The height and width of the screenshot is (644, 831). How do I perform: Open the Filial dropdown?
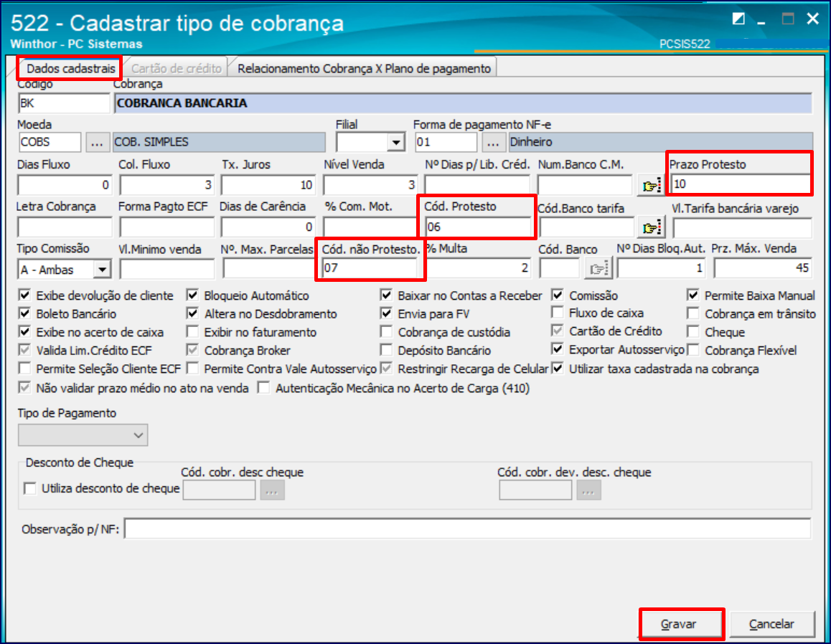[x=395, y=143]
